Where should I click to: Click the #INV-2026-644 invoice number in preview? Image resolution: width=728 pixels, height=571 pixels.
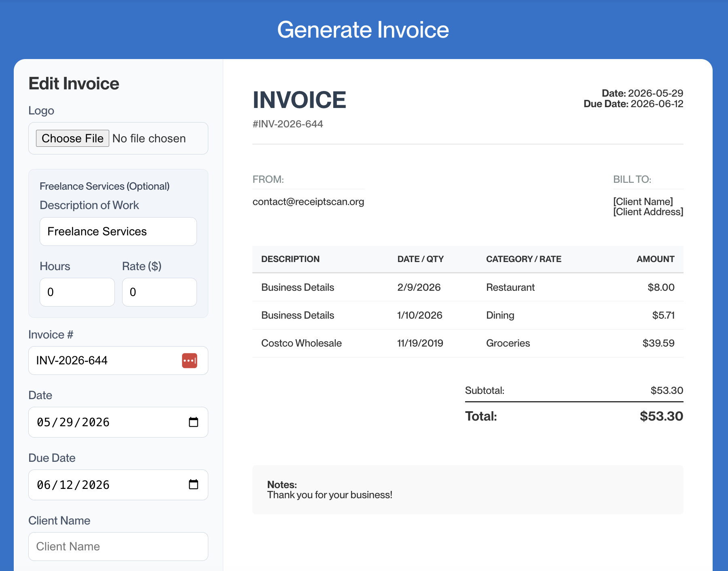point(288,124)
